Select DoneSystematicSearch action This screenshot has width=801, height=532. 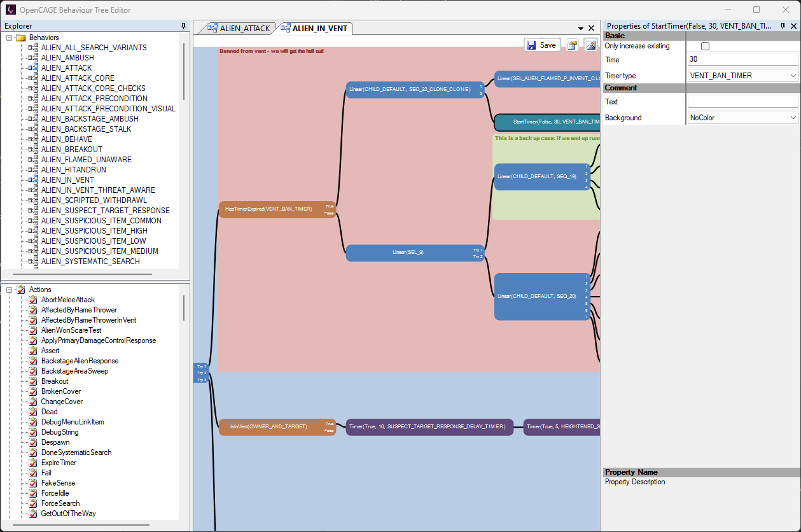click(x=76, y=452)
